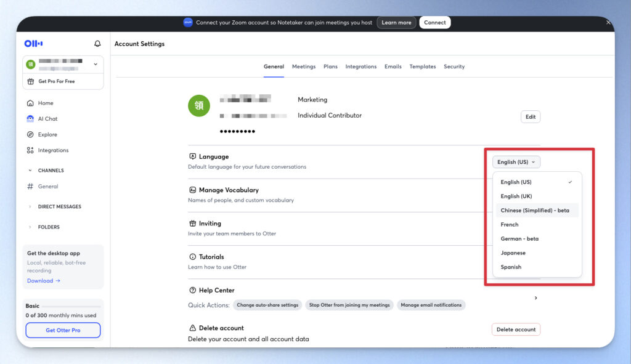Switch to the Security tab
631x364 pixels.
pyautogui.click(x=454, y=67)
